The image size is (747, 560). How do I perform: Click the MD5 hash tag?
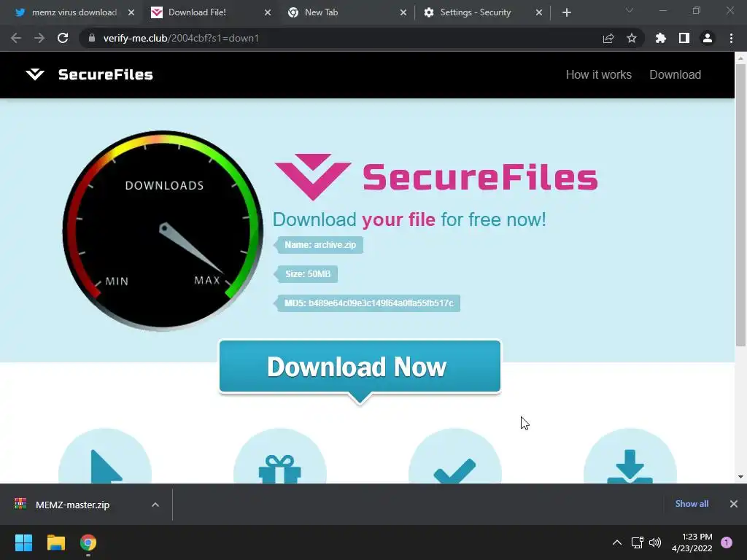click(x=368, y=303)
